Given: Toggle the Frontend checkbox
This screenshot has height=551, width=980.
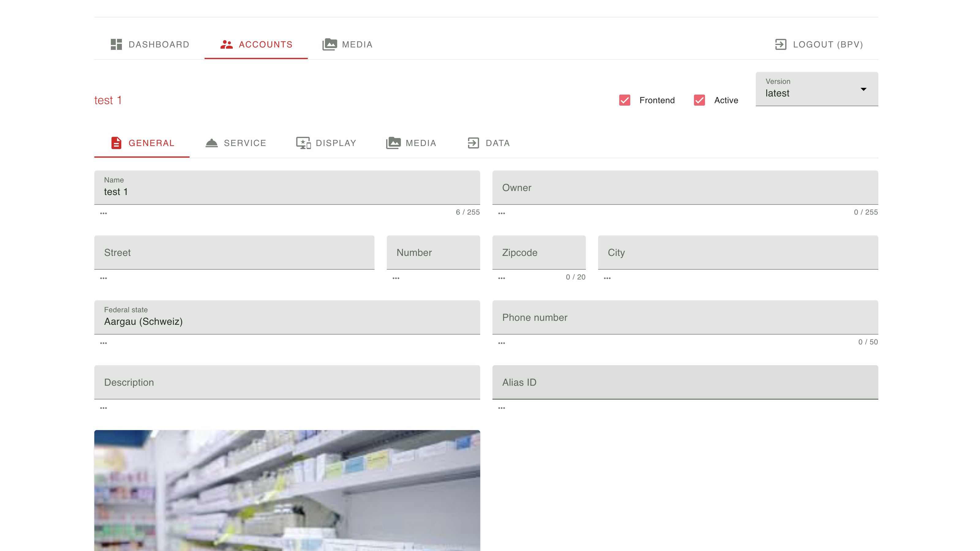Looking at the screenshot, I should click(625, 100).
